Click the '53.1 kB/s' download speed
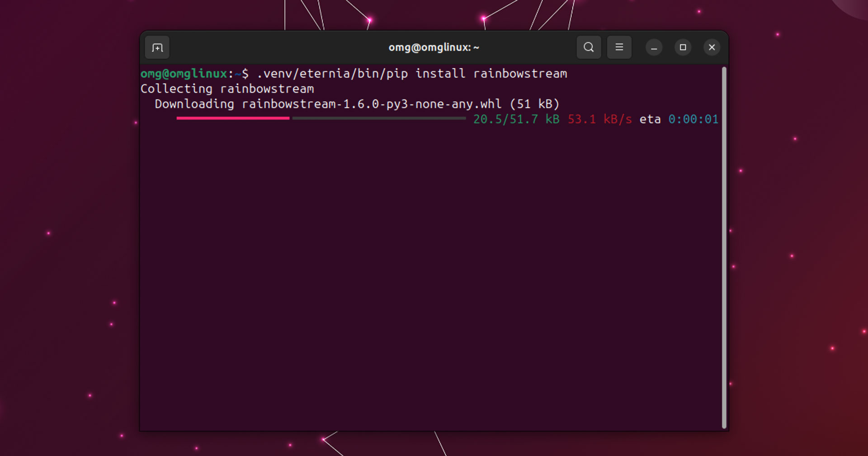Screen dimensions: 868x456 point(599,119)
